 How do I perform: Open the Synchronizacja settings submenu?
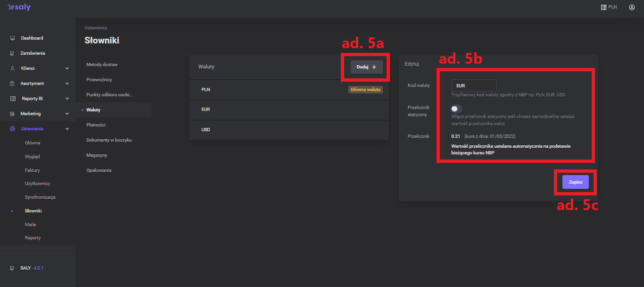click(x=40, y=197)
